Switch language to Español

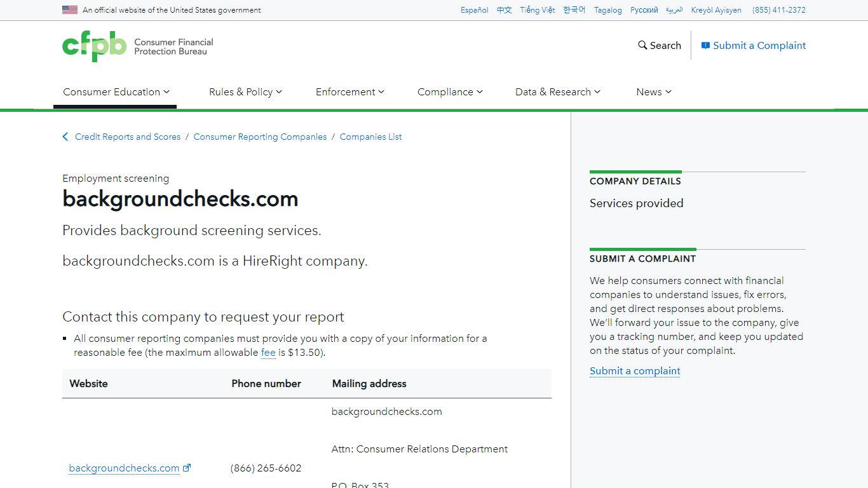pos(475,10)
